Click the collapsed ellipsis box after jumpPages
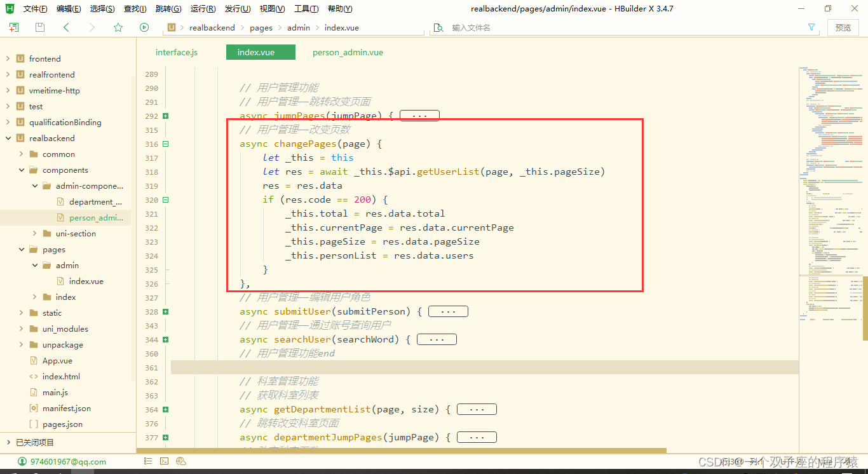This screenshot has height=474, width=868. [x=419, y=116]
